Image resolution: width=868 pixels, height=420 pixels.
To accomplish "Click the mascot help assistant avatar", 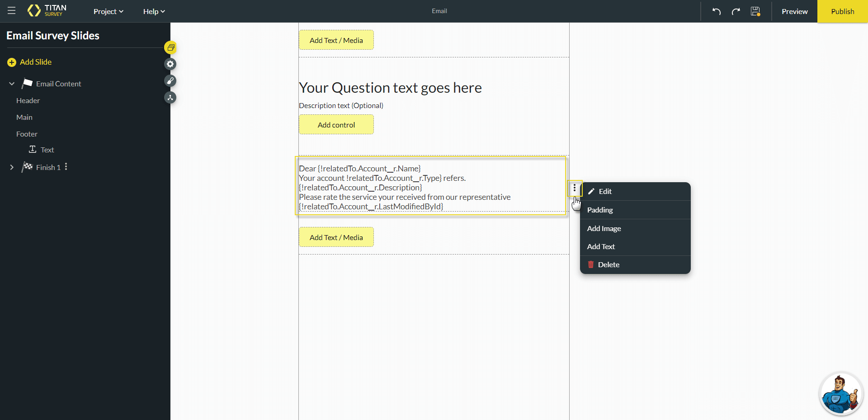I will [840, 394].
